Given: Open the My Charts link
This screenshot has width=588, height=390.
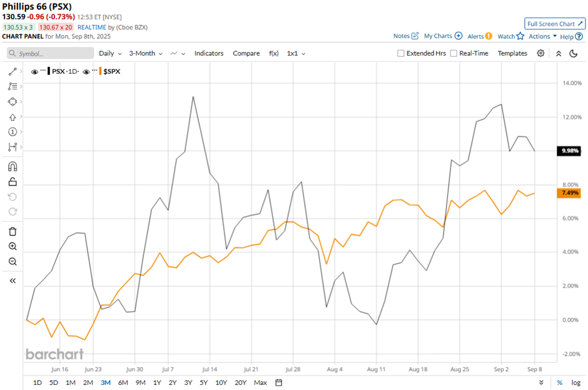Looking at the screenshot, I should point(438,36).
